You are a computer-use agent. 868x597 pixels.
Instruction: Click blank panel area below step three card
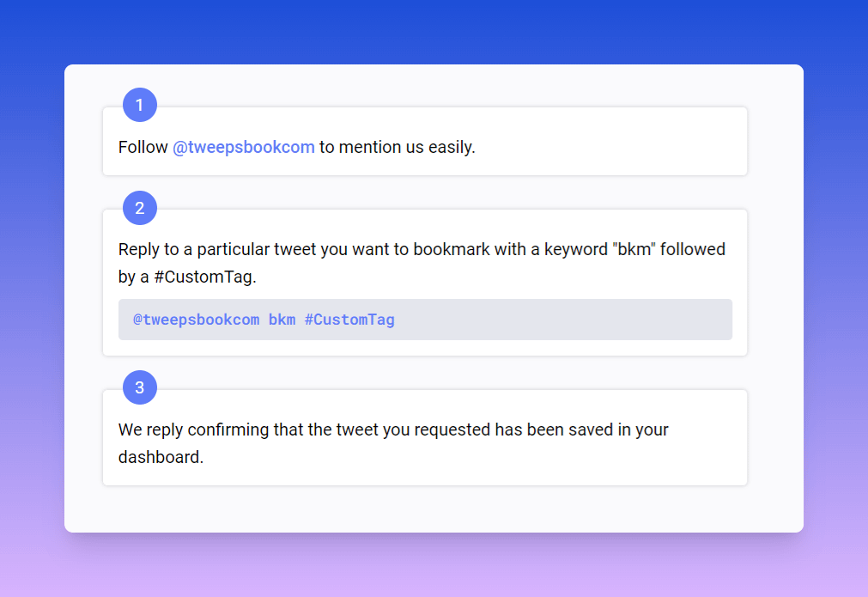pyautogui.click(x=425, y=509)
